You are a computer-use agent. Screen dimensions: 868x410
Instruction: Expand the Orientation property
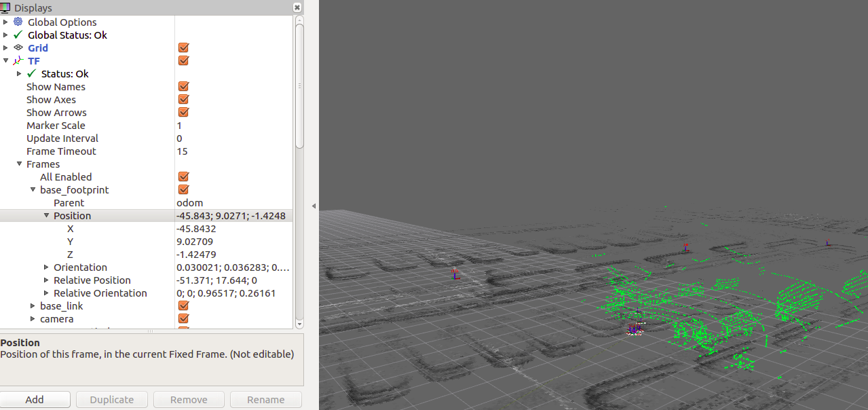click(45, 267)
